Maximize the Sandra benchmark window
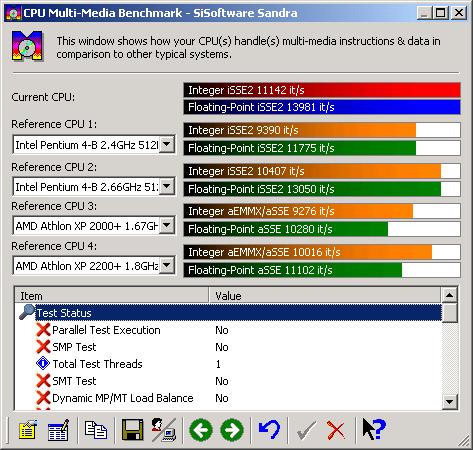Viewport: 473px width, 450px height. (x=441, y=13)
